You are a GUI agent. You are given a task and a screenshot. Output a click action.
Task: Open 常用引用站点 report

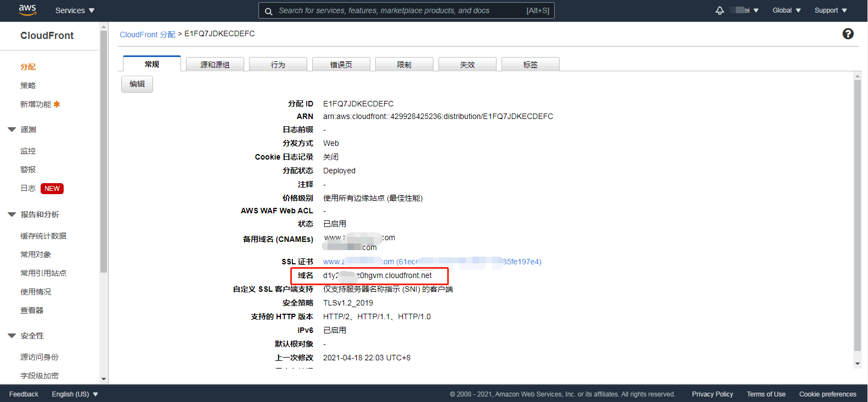tap(43, 273)
